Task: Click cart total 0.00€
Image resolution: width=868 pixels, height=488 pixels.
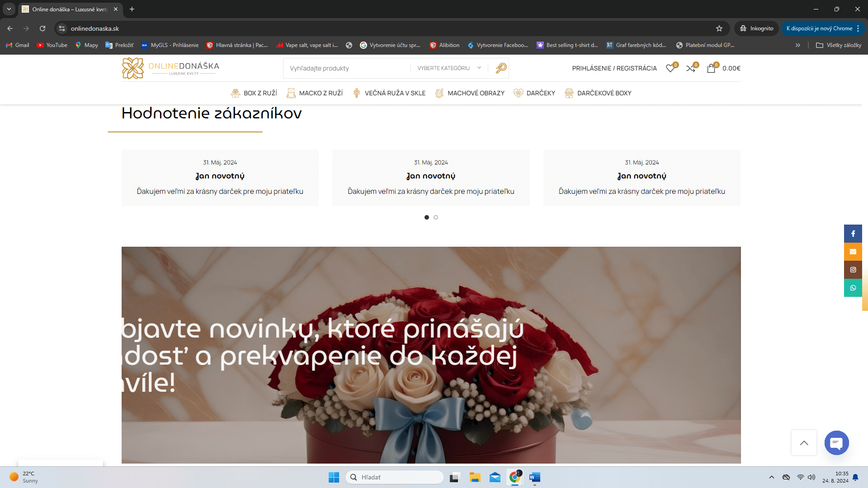Action: point(731,68)
